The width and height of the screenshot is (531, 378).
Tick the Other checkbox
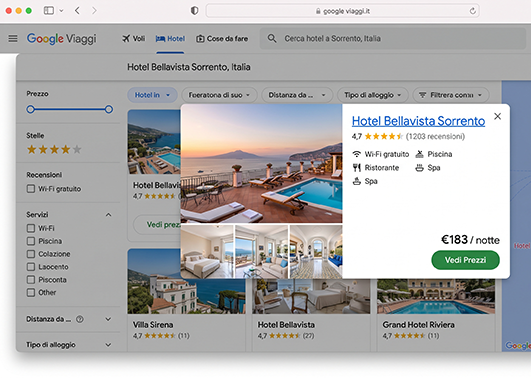(x=31, y=292)
